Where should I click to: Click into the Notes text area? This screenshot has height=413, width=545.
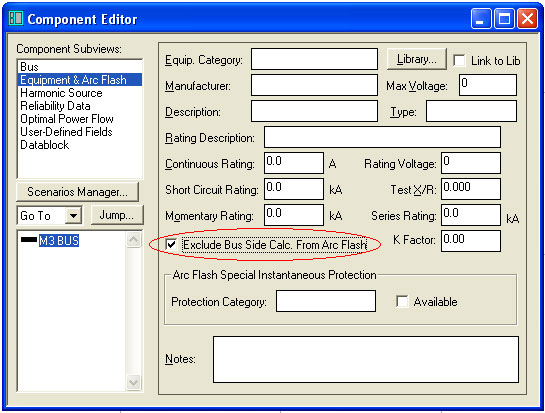[366, 359]
